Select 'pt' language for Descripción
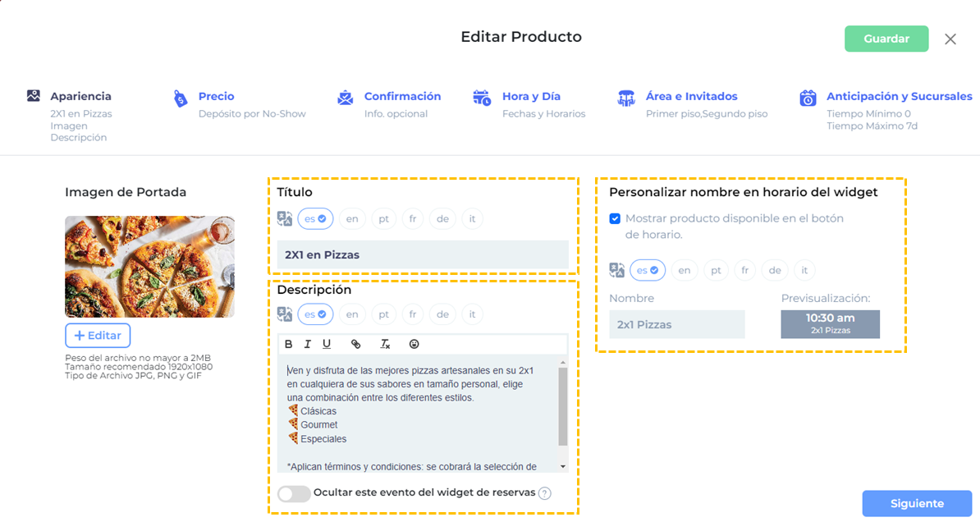The height and width of the screenshot is (531, 980). [x=384, y=314]
